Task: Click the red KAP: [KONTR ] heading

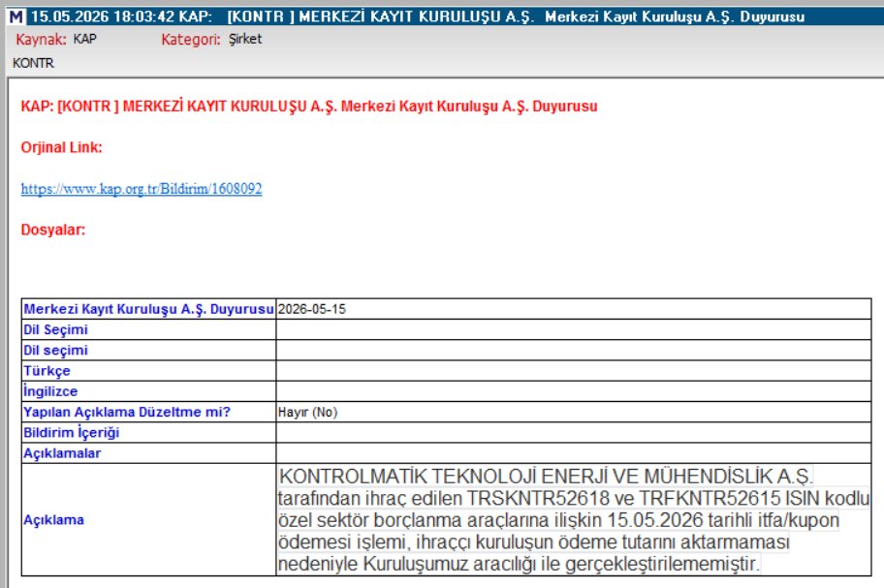Action: 309,106
